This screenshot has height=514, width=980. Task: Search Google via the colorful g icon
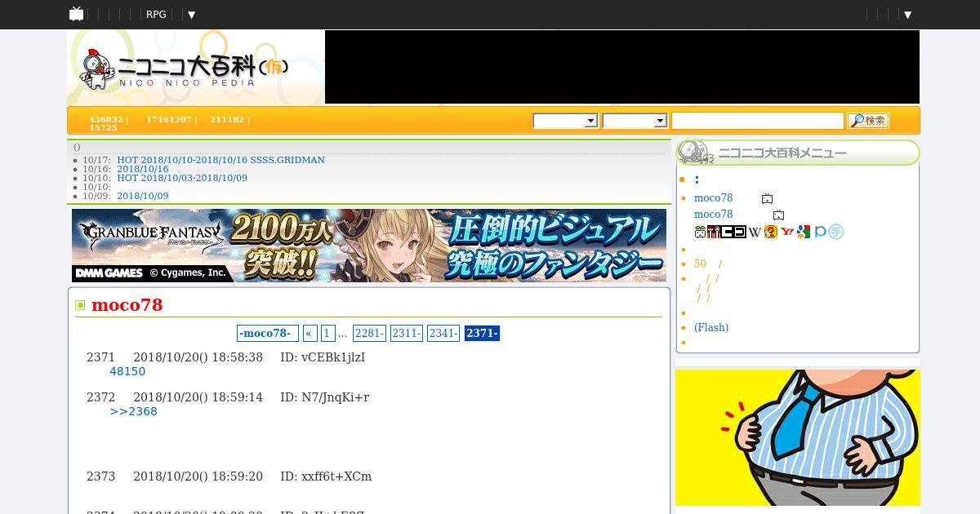point(804,232)
